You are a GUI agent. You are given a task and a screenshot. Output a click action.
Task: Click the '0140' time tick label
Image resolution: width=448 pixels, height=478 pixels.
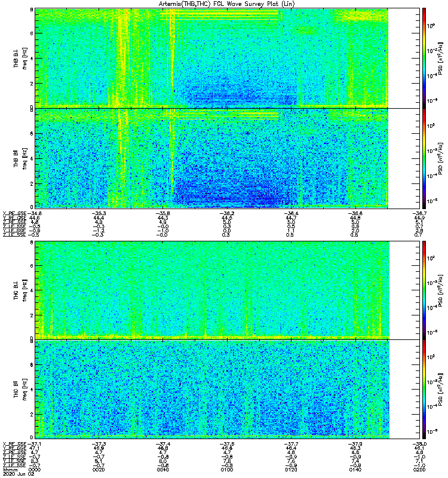click(355, 470)
